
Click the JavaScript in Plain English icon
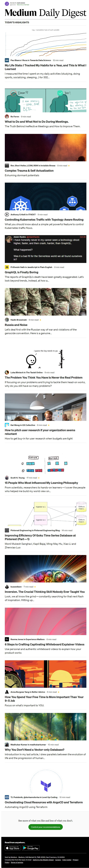(7, 267)
